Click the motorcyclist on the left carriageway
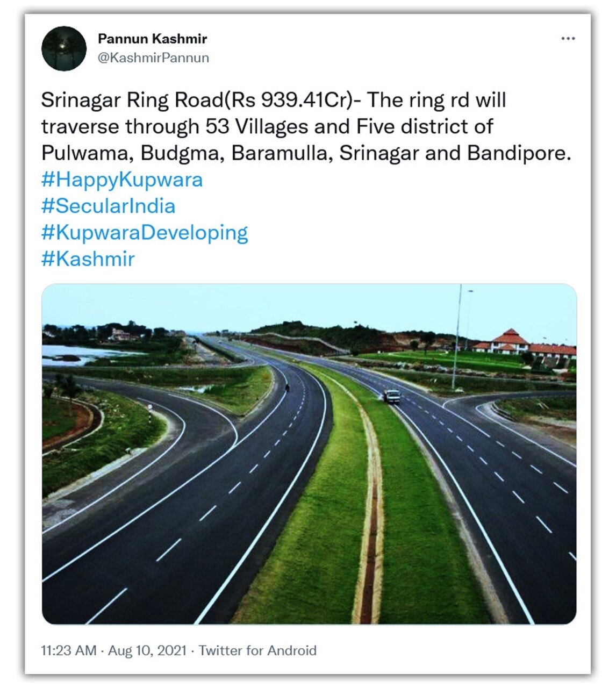Screen dimensions: 616x688 (288, 386)
